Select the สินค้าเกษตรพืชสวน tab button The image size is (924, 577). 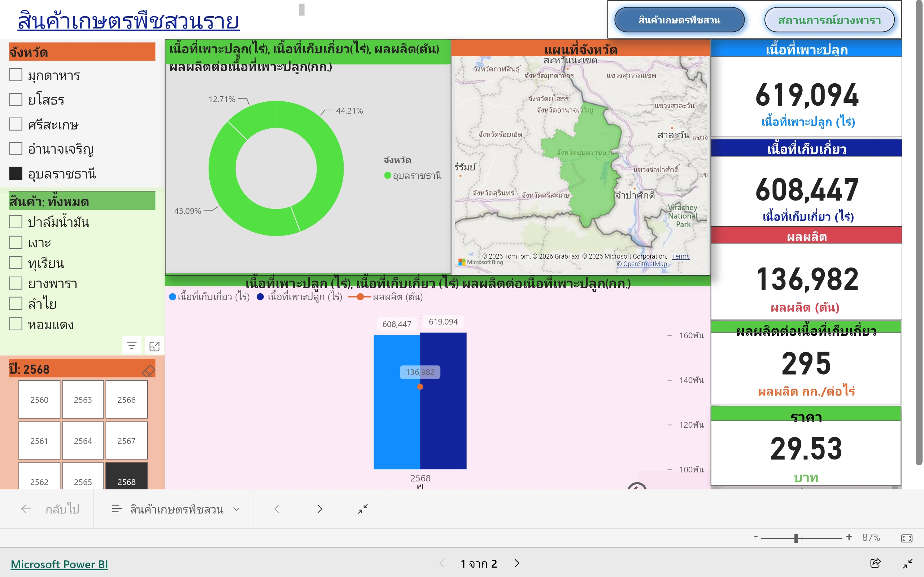(x=679, y=20)
